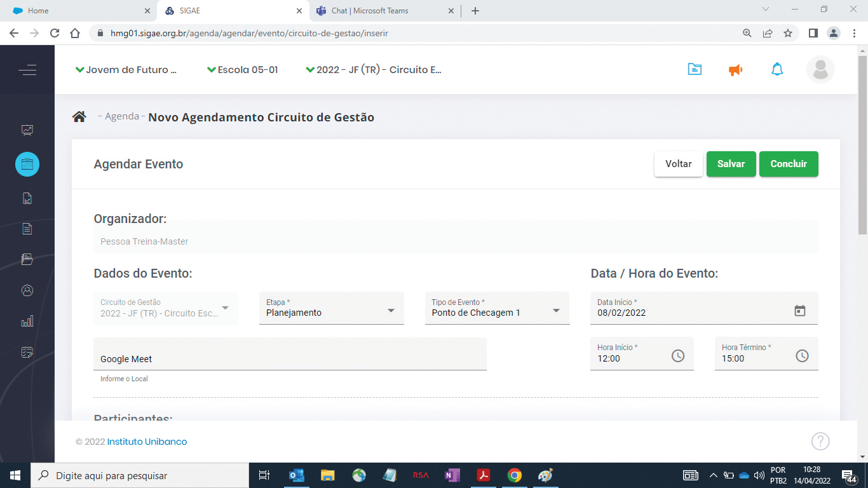Click the help question mark icon
The height and width of the screenshot is (488, 868).
[x=820, y=441]
